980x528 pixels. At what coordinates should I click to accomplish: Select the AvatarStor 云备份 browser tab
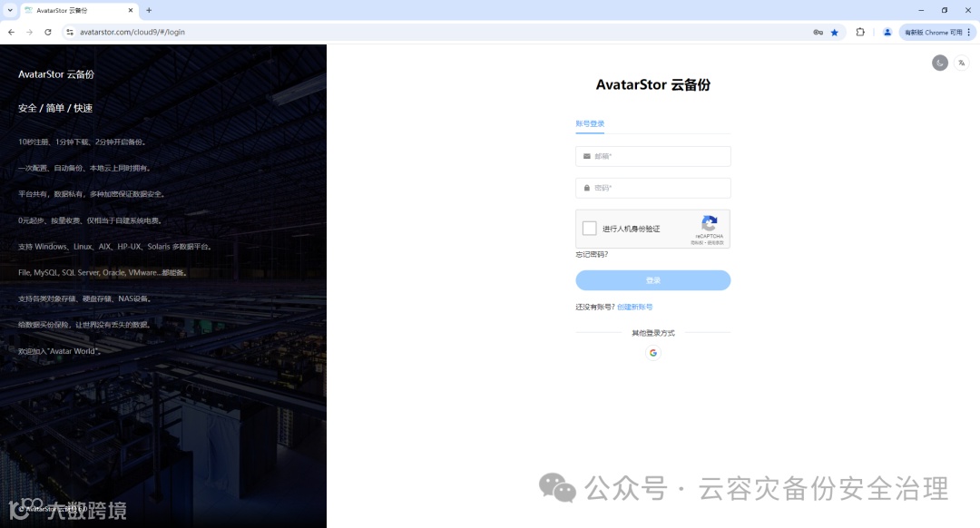78,11
